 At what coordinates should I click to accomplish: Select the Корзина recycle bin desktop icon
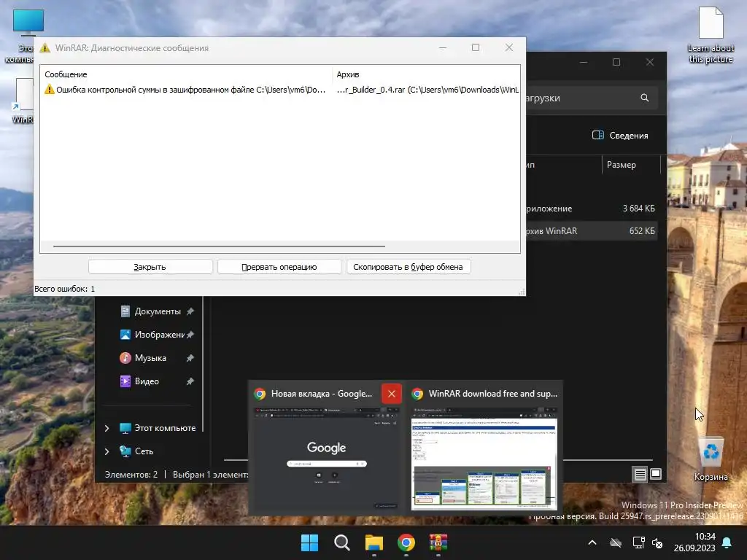[711, 459]
